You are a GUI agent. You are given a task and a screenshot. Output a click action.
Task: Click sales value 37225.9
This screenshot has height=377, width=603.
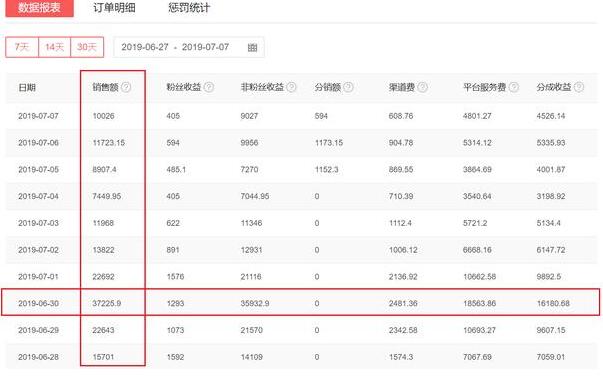107,304
